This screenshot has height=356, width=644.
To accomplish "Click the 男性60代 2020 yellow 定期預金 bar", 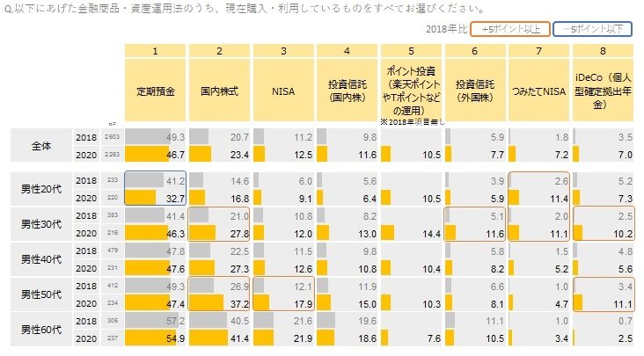I will tap(150, 338).
